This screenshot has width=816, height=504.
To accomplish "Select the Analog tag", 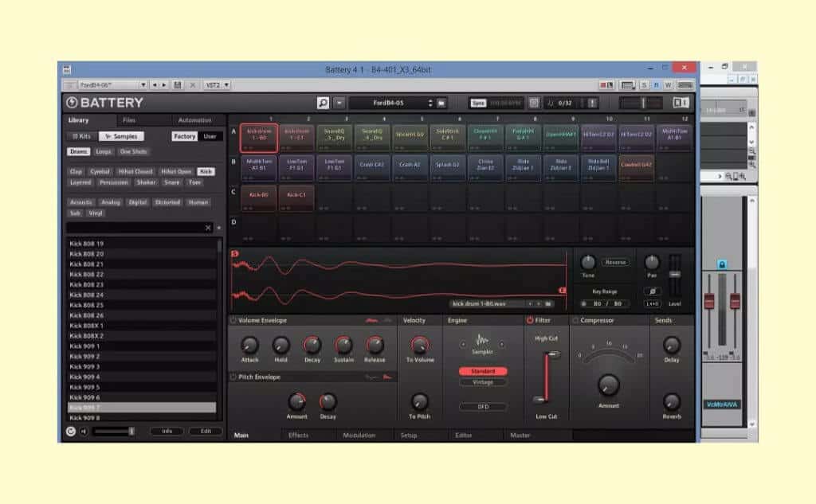I will coord(110,202).
